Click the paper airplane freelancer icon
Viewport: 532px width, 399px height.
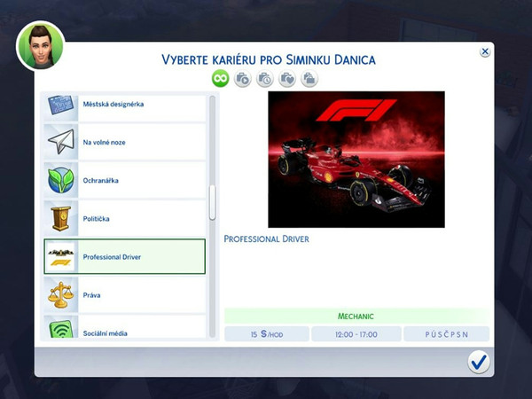pyautogui.click(x=61, y=142)
